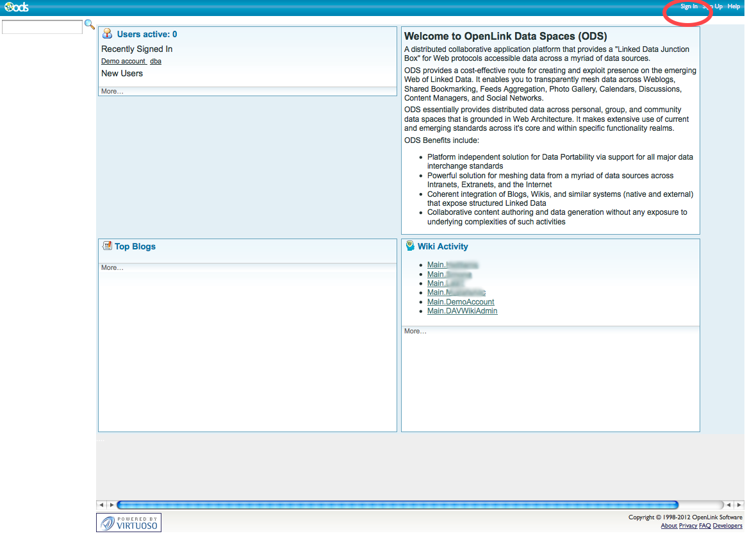Click the magnifying glass search icon
The width and height of the screenshot is (756, 545).
[90, 25]
